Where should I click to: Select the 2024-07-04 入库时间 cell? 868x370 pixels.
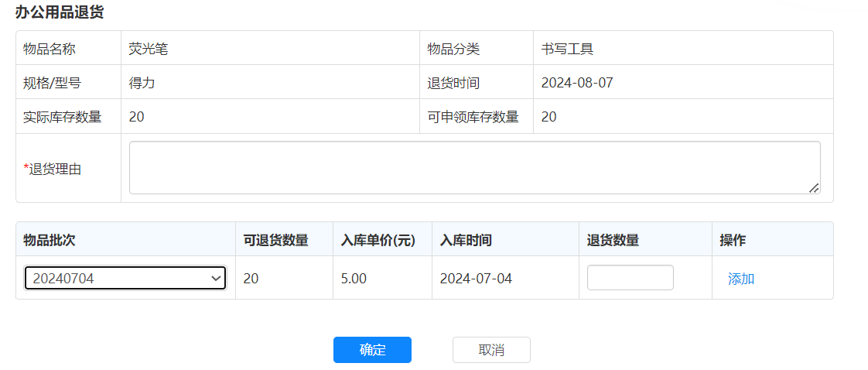point(476,279)
